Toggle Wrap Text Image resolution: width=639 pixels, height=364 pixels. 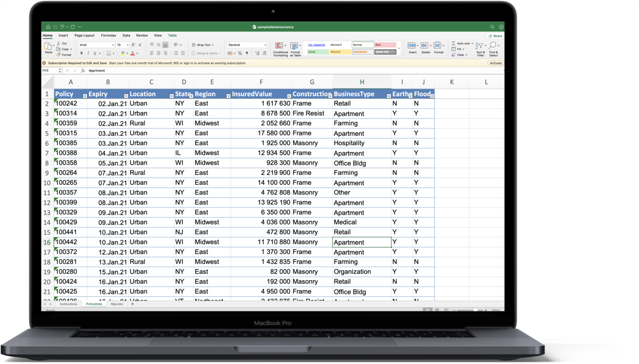(203, 45)
